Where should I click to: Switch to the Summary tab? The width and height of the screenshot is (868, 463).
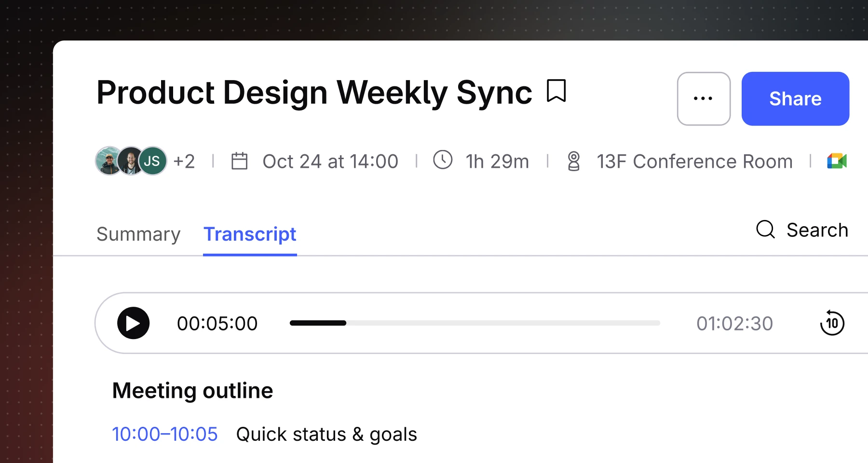138,234
